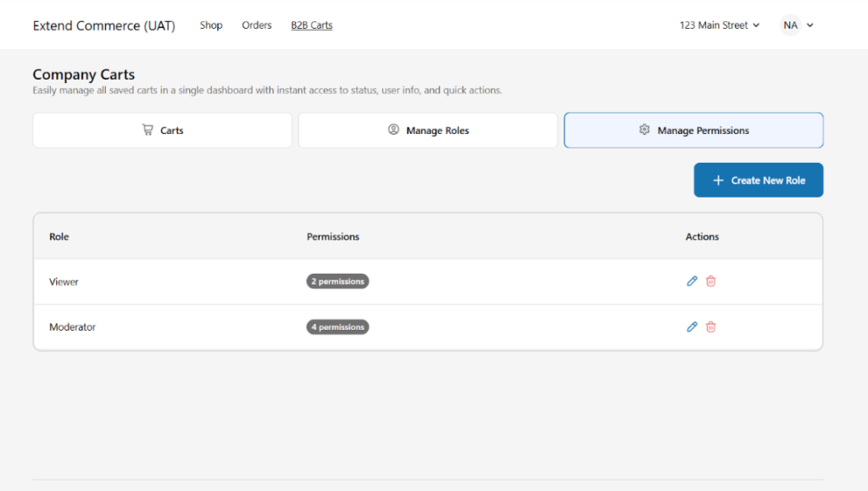Click the 4 permissions badge for Moderator
The width and height of the screenshot is (868, 491).
coord(337,326)
